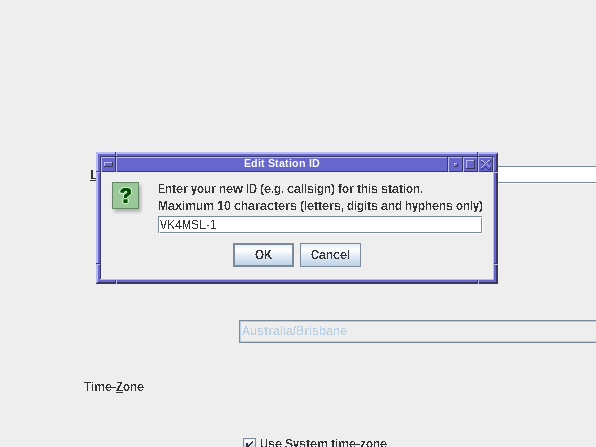Maximize the Edit Station ID dialog
The height and width of the screenshot is (447, 596).
click(x=470, y=164)
